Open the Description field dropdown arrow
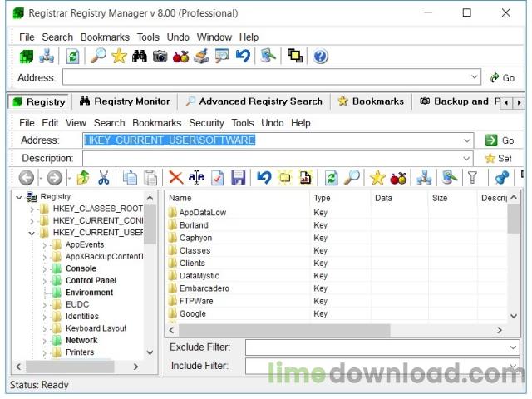Viewport: 532px width, 399px height. coord(466,159)
